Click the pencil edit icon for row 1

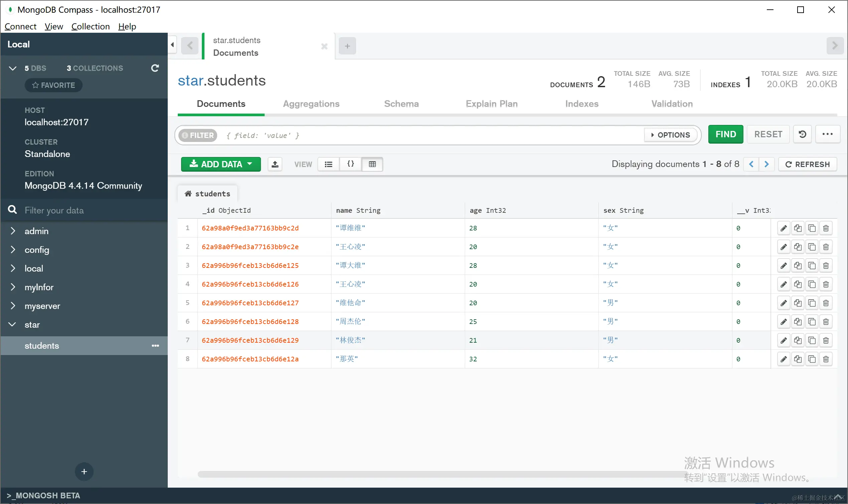[784, 228]
